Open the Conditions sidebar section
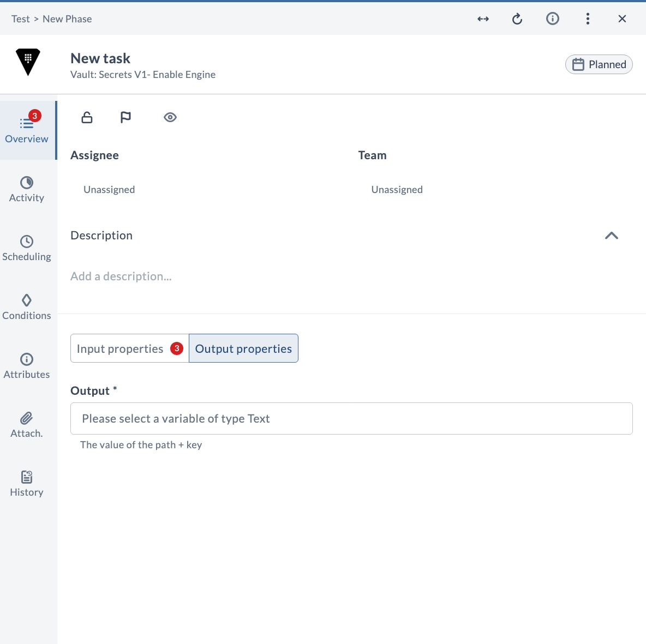Viewport: 646px width, 644px height. (x=27, y=307)
